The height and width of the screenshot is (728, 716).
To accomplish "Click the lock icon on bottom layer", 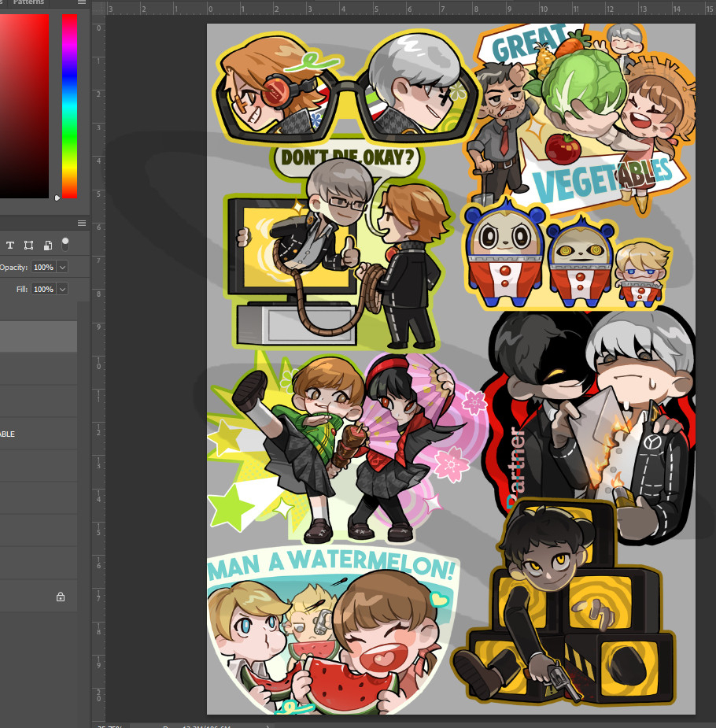I will [61, 597].
